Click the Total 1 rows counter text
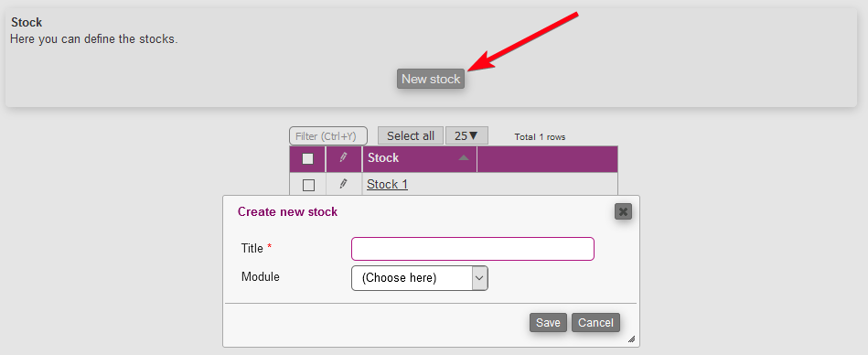 pos(540,137)
